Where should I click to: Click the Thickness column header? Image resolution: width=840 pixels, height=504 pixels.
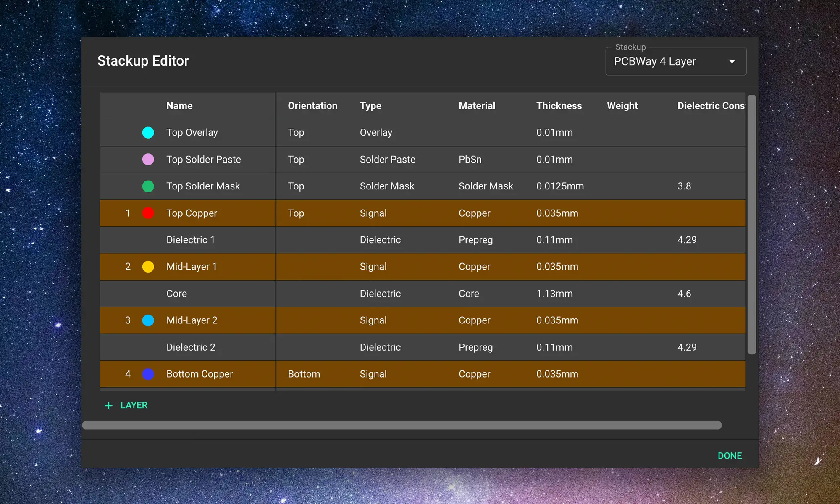coord(559,105)
